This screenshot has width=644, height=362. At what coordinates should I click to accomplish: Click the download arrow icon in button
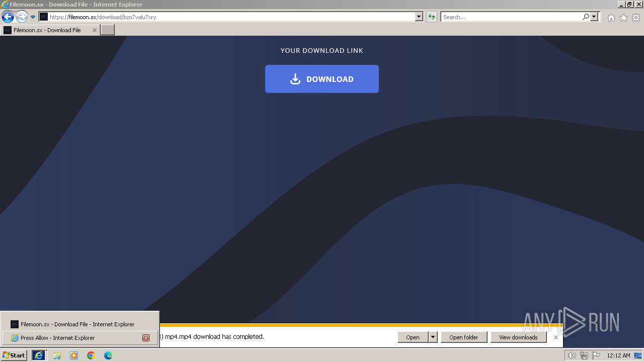295,79
